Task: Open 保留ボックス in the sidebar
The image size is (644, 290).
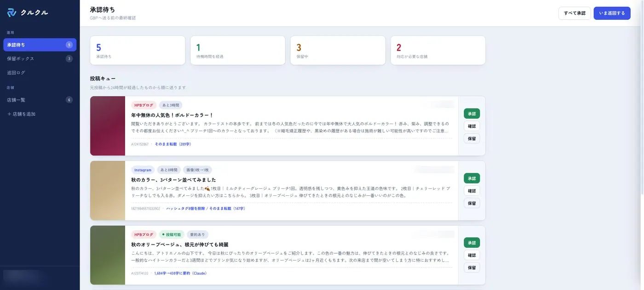Action: tap(40, 59)
